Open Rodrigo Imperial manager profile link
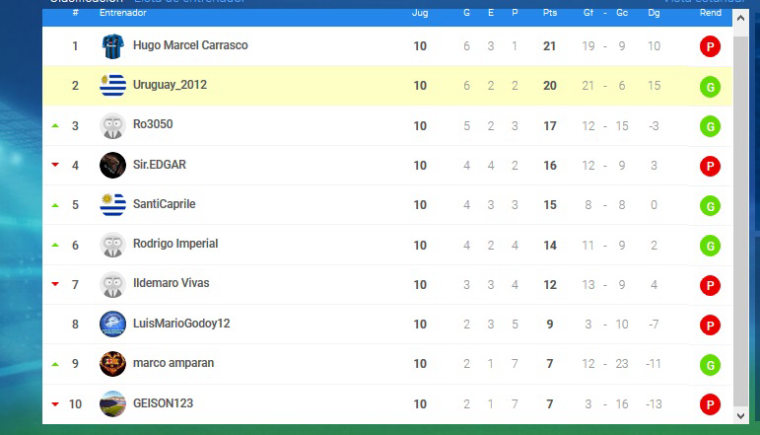 click(175, 243)
